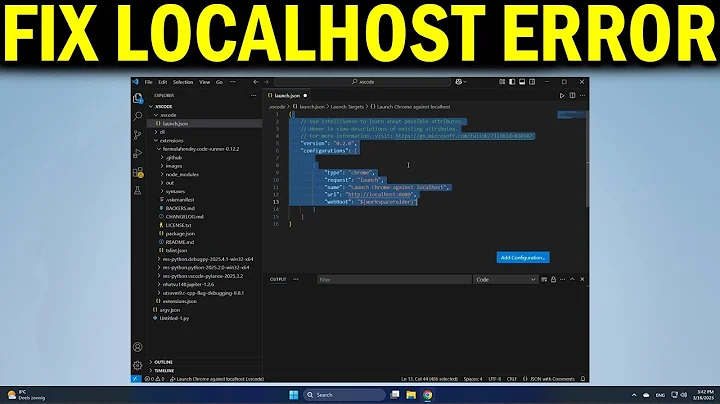Viewport: 720px width, 404px height.
Task: Open Chrome from Windows taskbar
Action: coord(428,395)
